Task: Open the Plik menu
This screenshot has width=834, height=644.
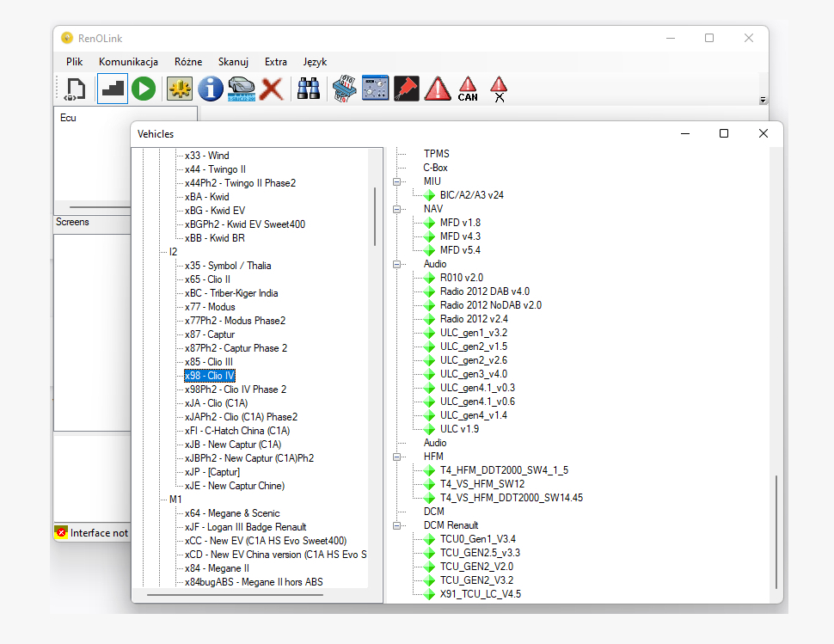Action: tap(75, 62)
